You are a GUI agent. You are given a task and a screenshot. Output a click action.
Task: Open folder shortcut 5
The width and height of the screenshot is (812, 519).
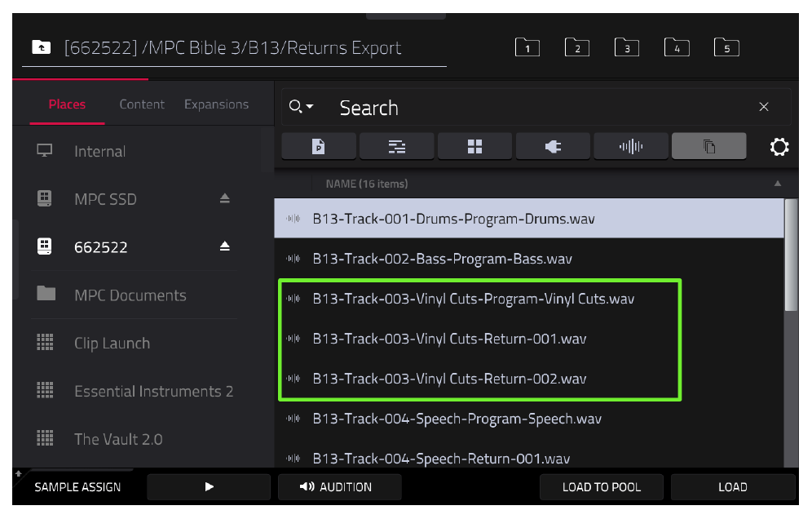pos(726,47)
